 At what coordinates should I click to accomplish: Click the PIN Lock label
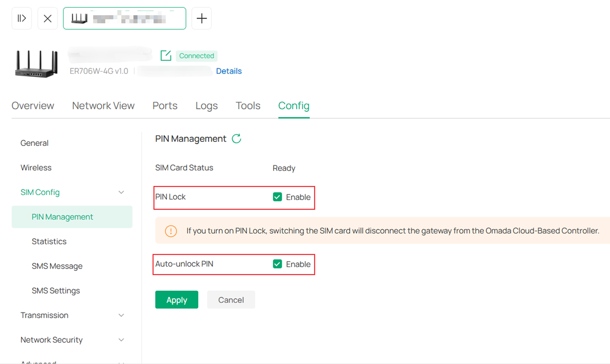(x=171, y=197)
